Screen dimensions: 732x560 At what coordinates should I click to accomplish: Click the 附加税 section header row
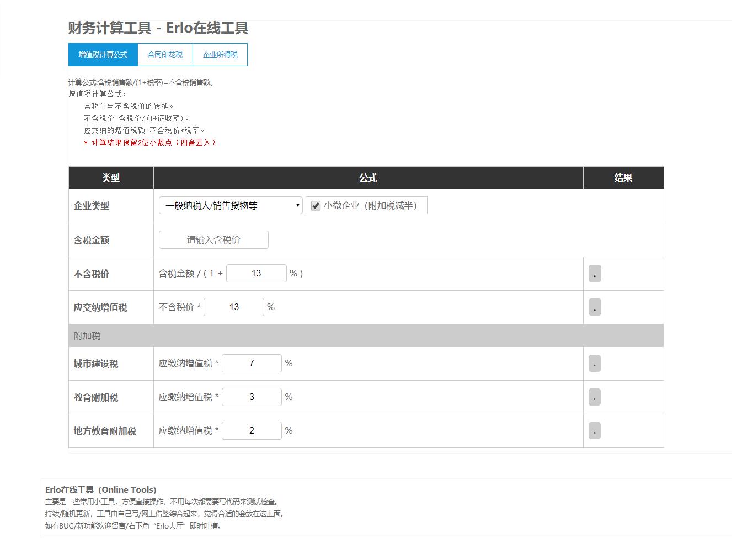point(366,335)
